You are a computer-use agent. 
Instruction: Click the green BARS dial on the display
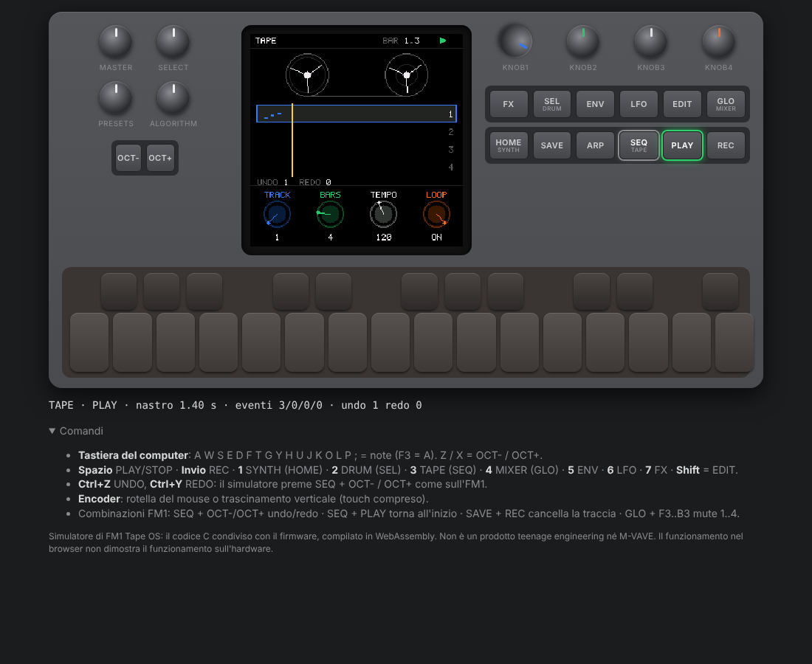(331, 214)
